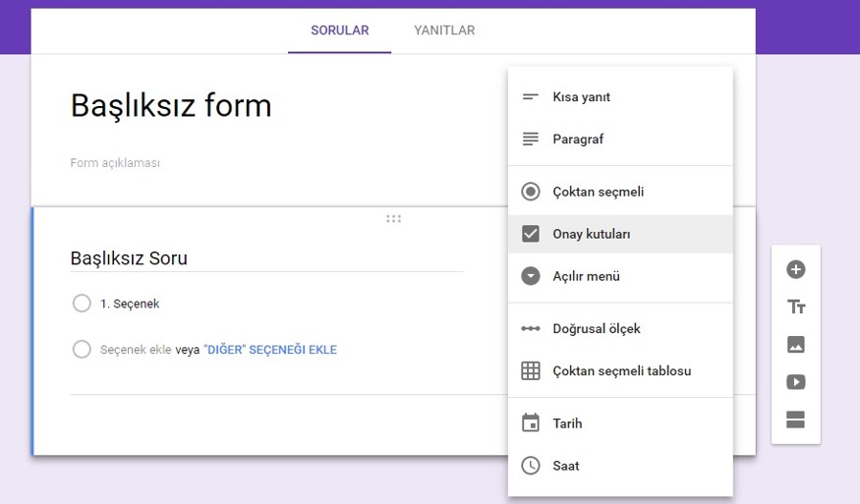
Task: Choose Açılır menü dropdown question type
Action: pos(586,276)
